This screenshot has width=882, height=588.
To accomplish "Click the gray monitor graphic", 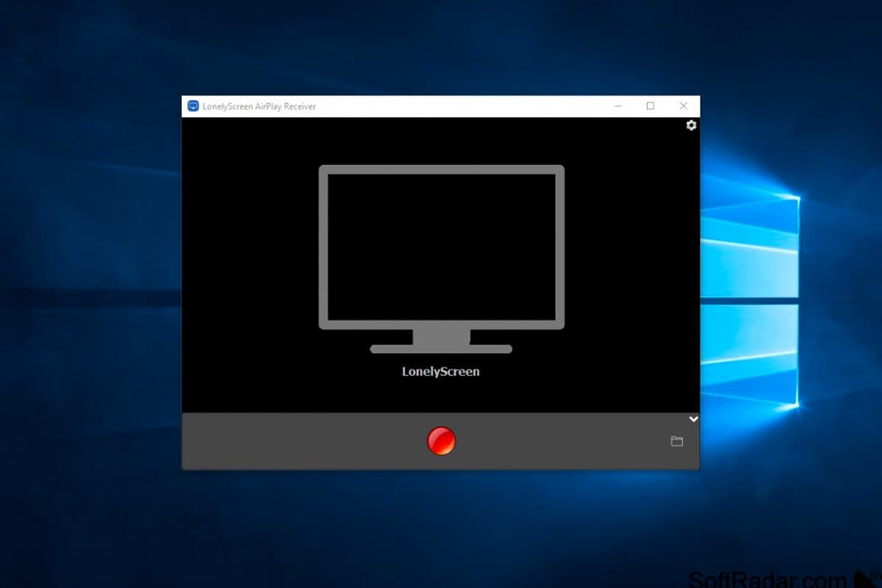I will coord(442,259).
